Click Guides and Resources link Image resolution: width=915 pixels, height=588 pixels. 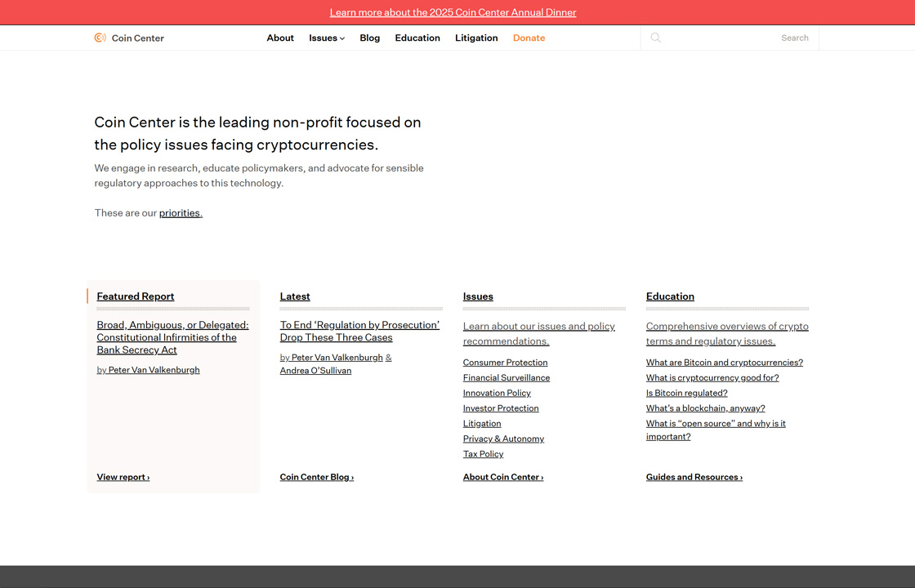click(694, 477)
